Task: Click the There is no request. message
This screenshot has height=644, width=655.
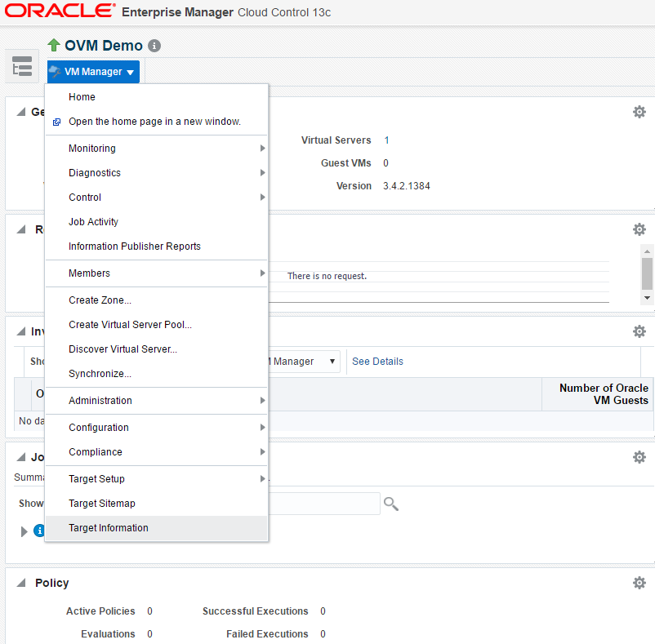Action: click(327, 277)
